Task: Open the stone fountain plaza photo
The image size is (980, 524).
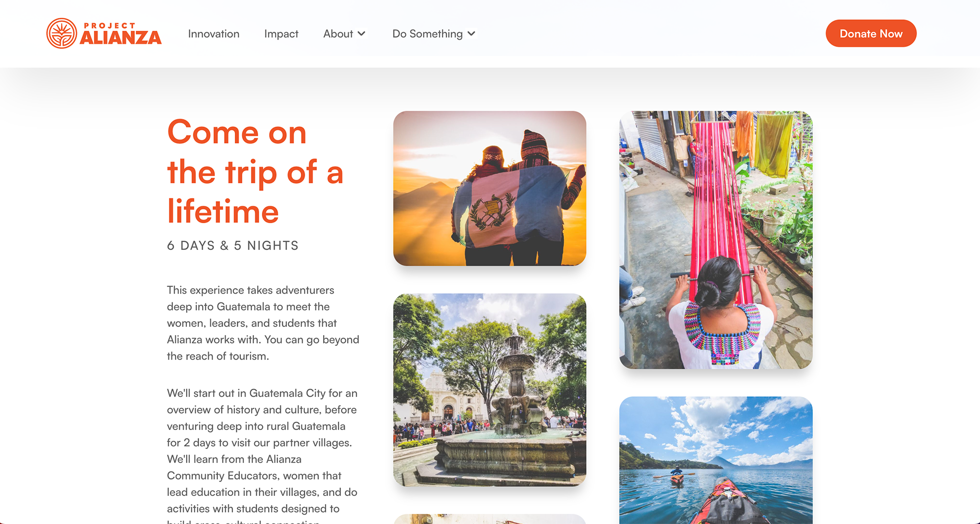Action: click(x=489, y=390)
